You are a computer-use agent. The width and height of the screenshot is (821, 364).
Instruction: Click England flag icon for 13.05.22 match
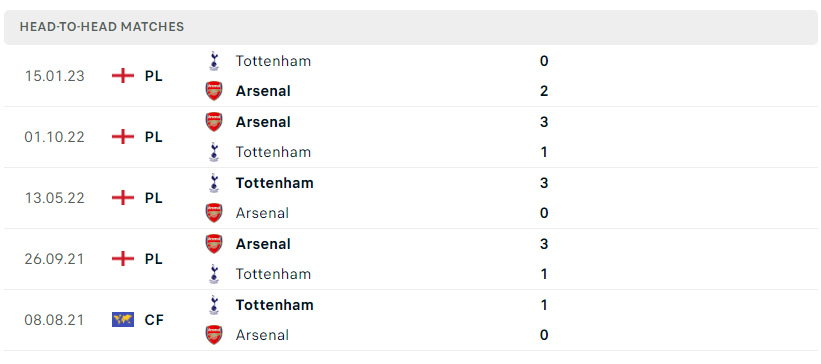coord(123,198)
